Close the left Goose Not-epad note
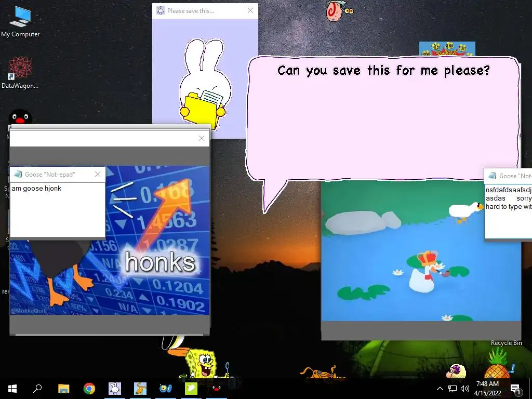Screen dimensions: 532x399 (98, 174)
